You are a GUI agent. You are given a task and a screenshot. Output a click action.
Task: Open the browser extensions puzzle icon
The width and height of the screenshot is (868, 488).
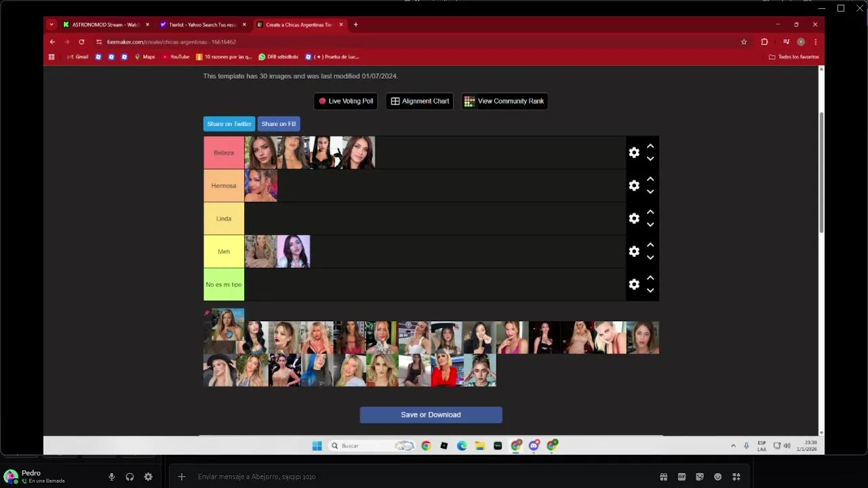pyautogui.click(x=764, y=42)
